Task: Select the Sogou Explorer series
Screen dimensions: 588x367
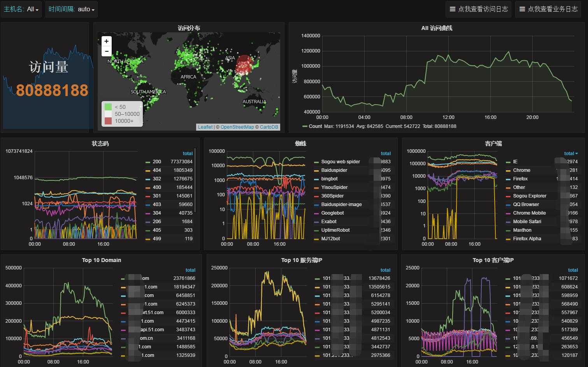Action: [x=530, y=196]
